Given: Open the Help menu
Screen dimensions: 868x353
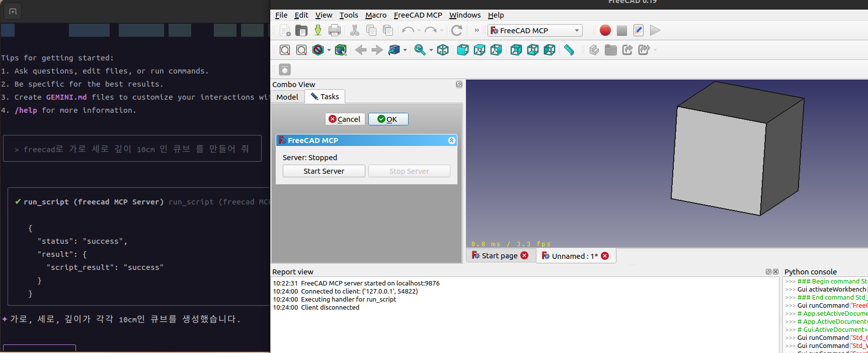Looking at the screenshot, I should [x=496, y=15].
